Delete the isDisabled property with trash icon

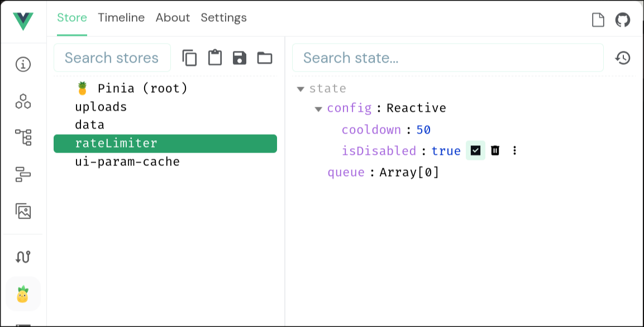495,150
